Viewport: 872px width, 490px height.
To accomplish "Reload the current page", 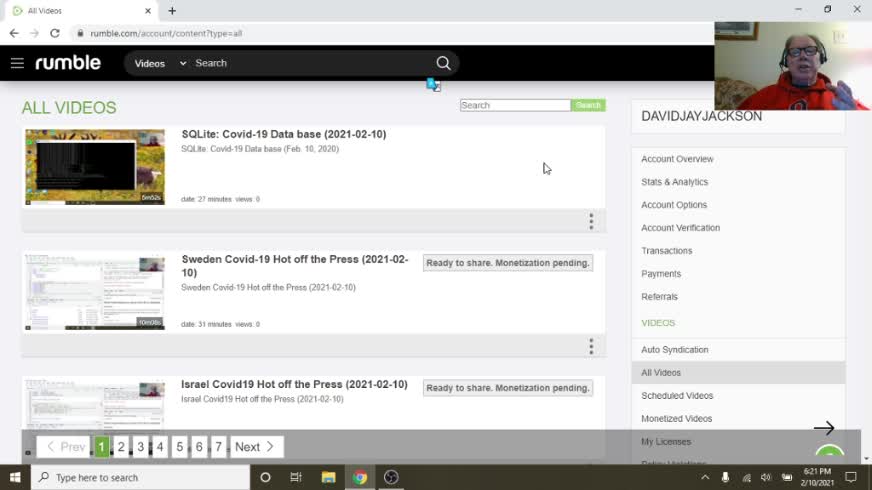I will point(54,33).
